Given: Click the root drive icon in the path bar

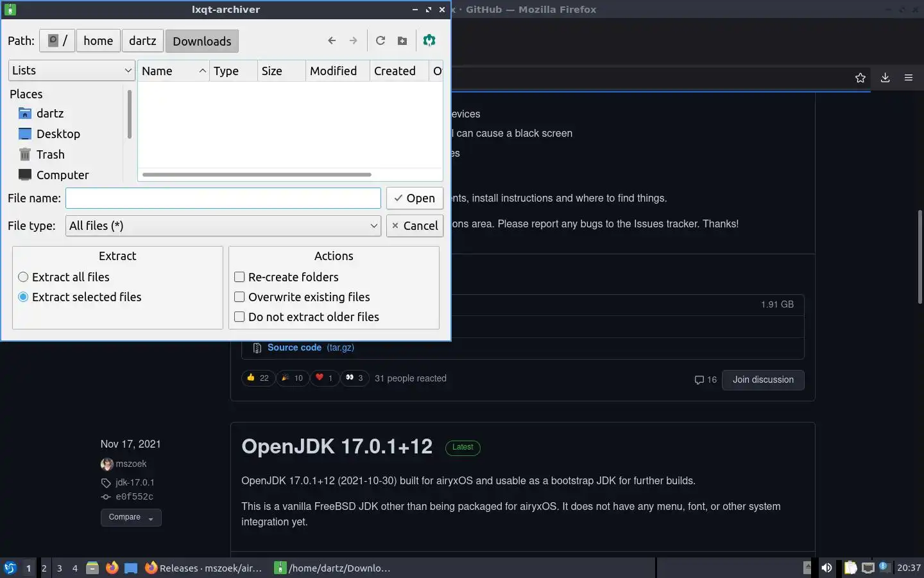Looking at the screenshot, I should coord(57,40).
